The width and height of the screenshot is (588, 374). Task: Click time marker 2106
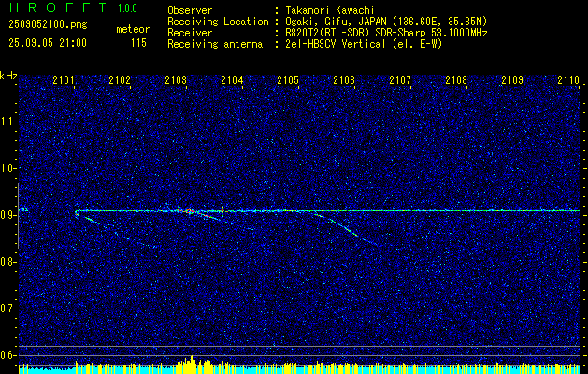344,79
